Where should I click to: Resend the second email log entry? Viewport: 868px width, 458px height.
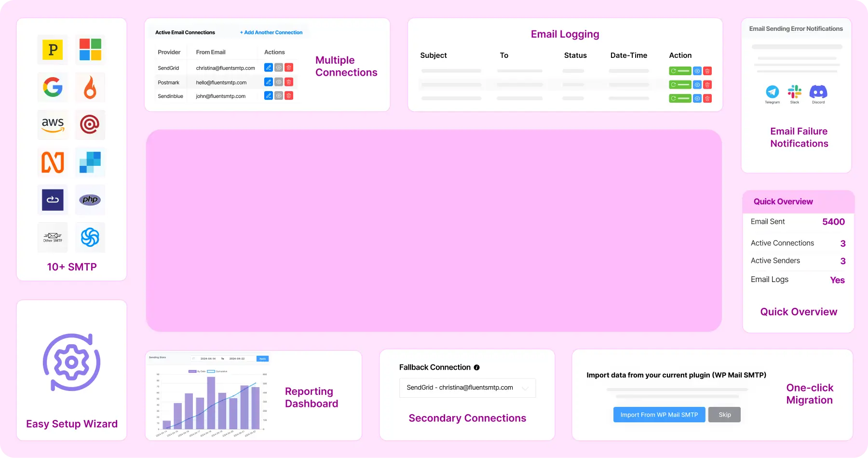(680, 84)
